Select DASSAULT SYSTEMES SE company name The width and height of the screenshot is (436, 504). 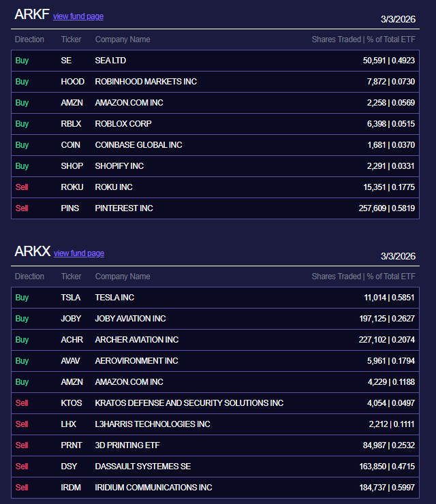click(x=143, y=467)
